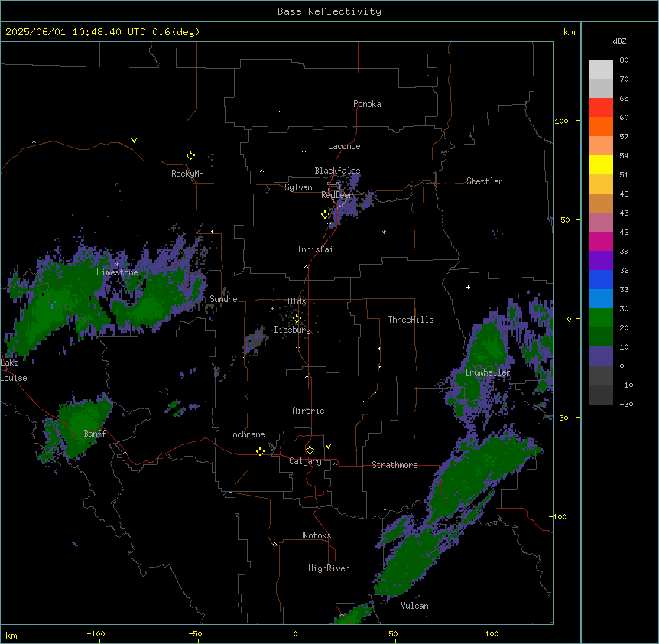The width and height of the screenshot is (659, 644).
Task: Click the Didsbury city label
Action: tap(293, 330)
